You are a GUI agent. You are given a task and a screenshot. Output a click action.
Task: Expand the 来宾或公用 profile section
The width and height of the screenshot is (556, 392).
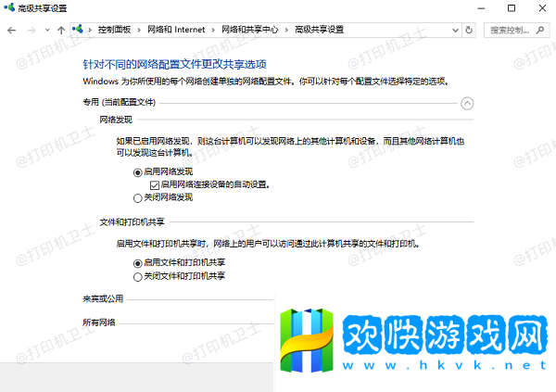click(x=103, y=299)
